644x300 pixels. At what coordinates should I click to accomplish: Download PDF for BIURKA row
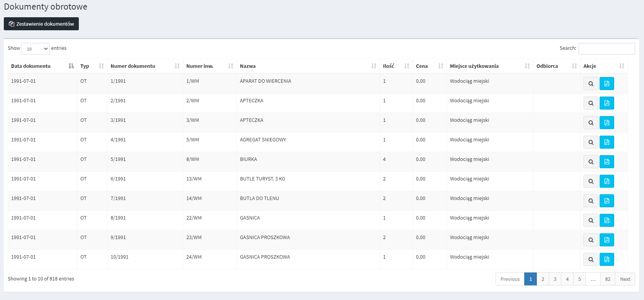(607, 162)
